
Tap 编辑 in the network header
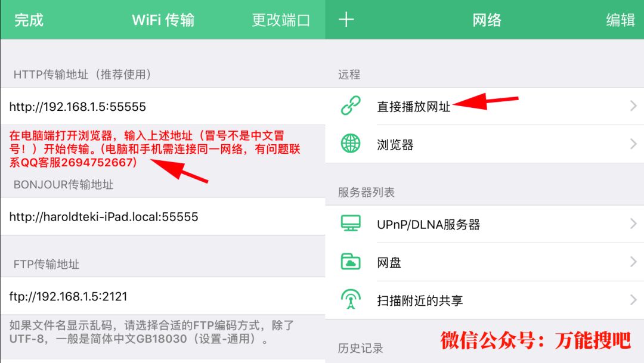(621, 20)
